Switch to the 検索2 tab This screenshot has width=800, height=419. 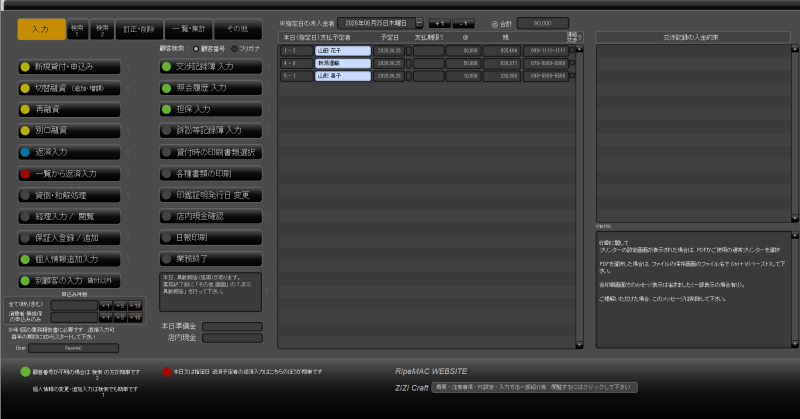coord(103,29)
